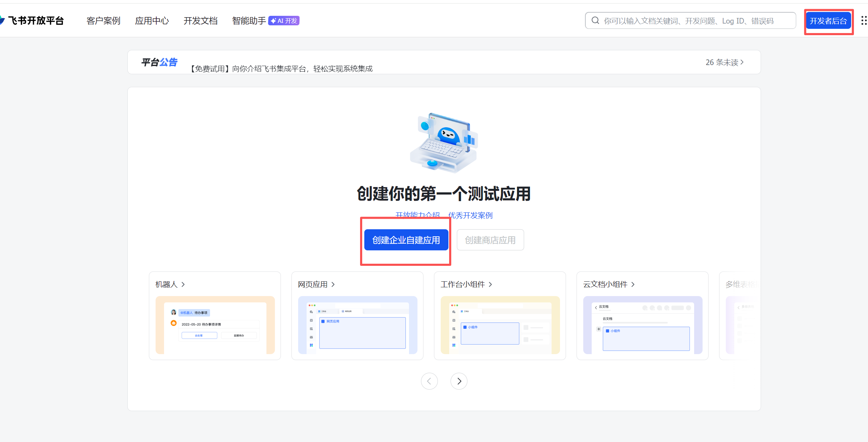The width and height of the screenshot is (868, 442).
Task: Open the 客户案例 menu item
Action: coord(103,21)
